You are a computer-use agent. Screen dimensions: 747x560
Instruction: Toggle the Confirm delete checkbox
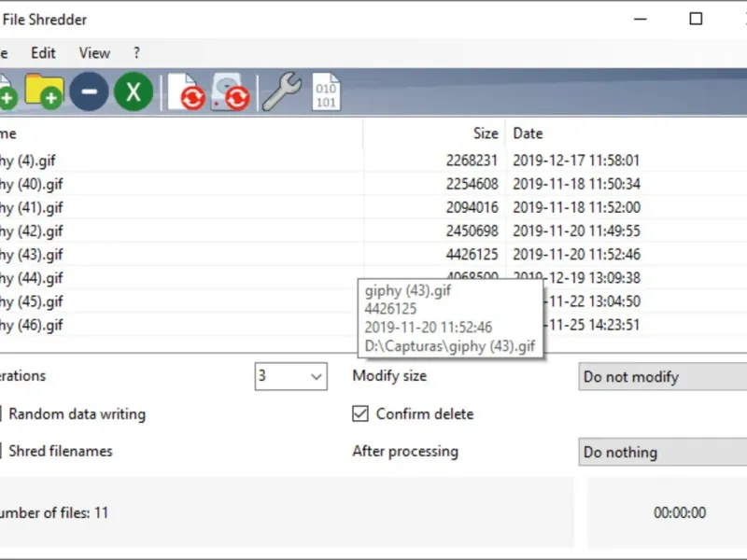[x=360, y=413]
